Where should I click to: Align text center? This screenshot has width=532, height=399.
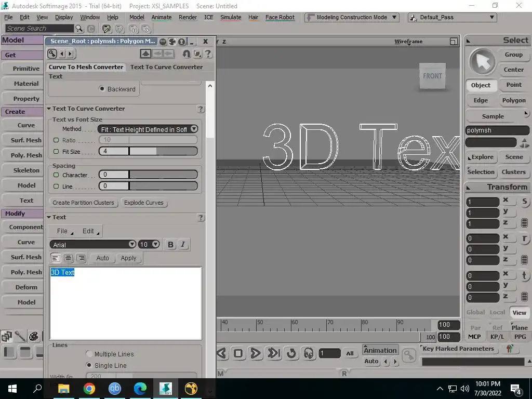point(68,258)
